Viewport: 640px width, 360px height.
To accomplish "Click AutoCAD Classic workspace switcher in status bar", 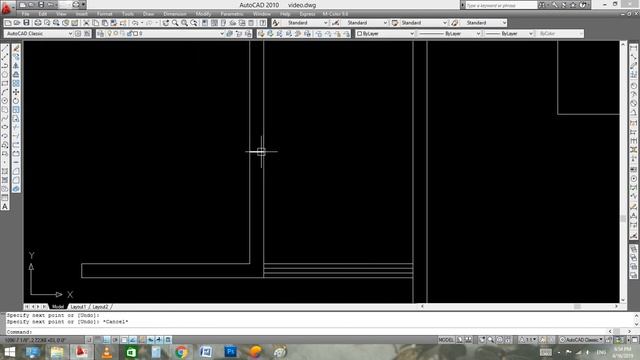I will click(x=581, y=340).
